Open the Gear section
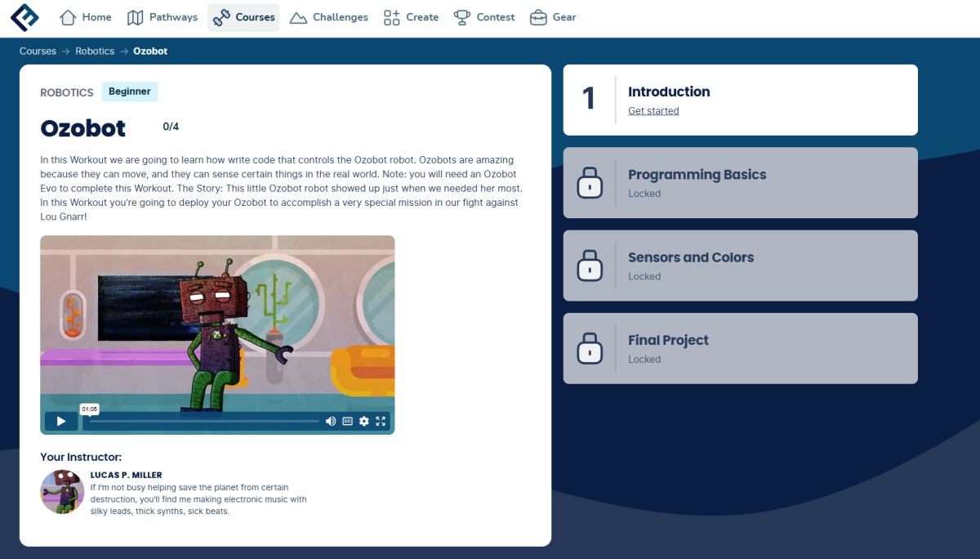Image resolution: width=980 pixels, height=559 pixels. (553, 17)
